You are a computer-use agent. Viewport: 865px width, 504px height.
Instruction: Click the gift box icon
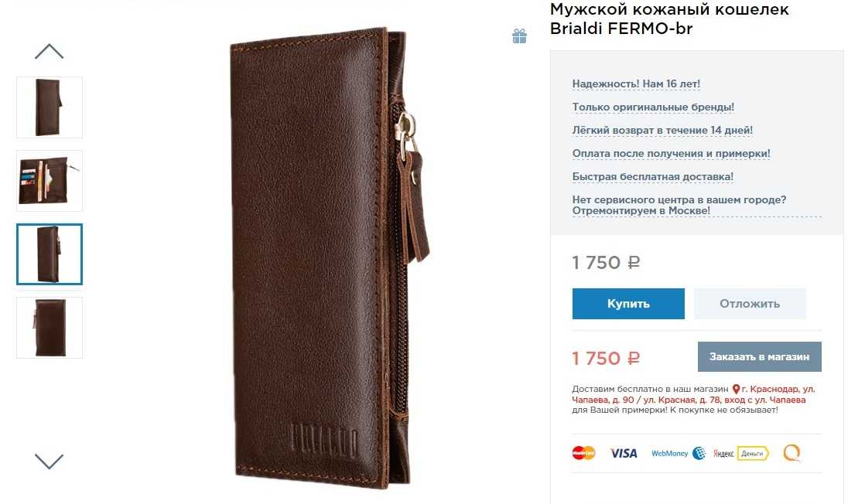(x=519, y=36)
